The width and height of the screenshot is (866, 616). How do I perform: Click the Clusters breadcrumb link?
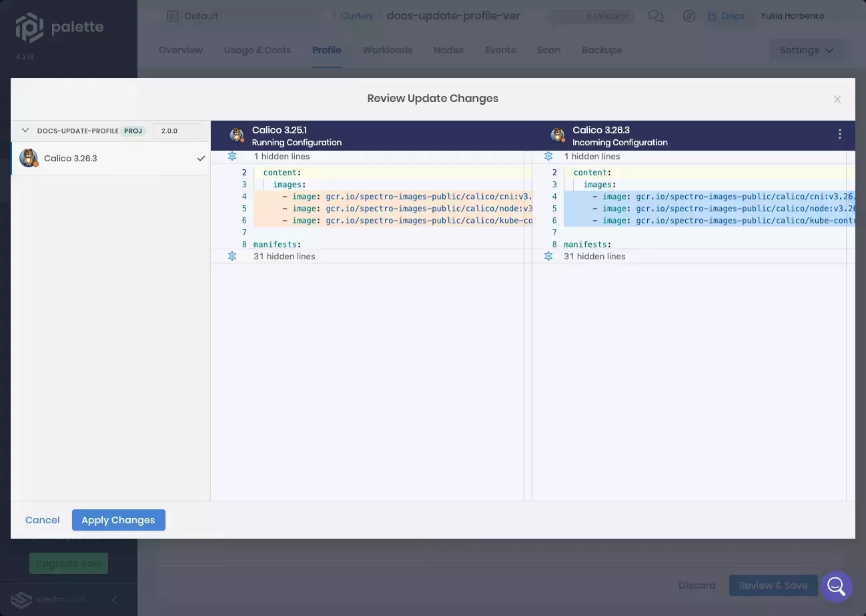[357, 16]
